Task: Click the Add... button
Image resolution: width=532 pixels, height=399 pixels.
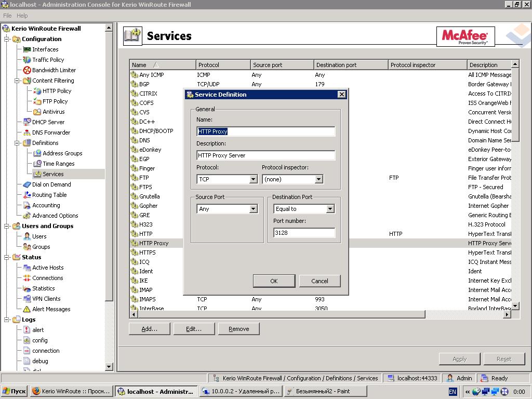Action: (x=149, y=329)
